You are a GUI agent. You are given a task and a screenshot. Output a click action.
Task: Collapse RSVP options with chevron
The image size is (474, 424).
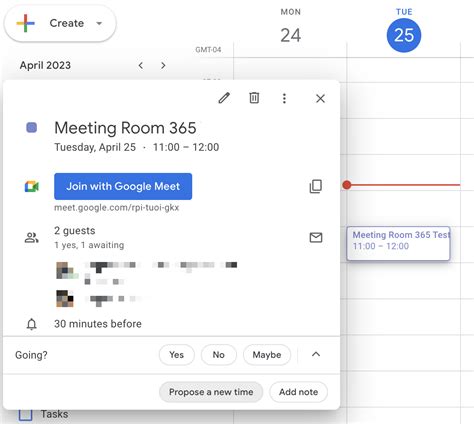pos(316,354)
